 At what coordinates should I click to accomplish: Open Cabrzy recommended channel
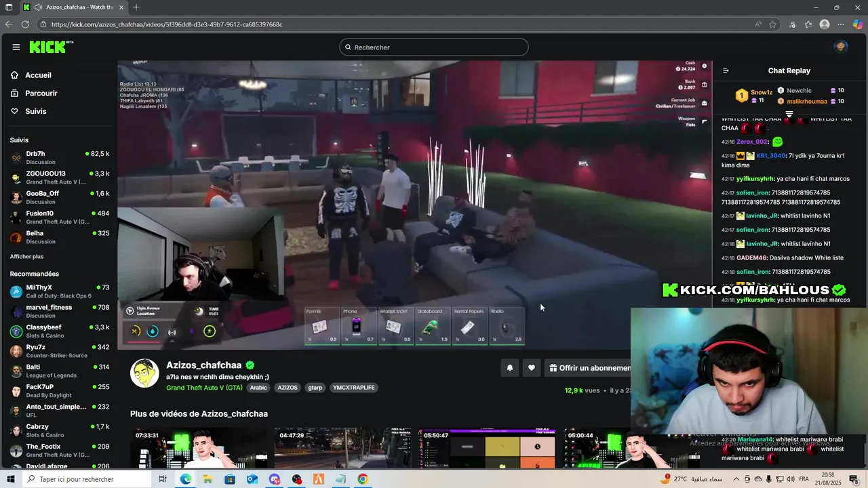60,430
